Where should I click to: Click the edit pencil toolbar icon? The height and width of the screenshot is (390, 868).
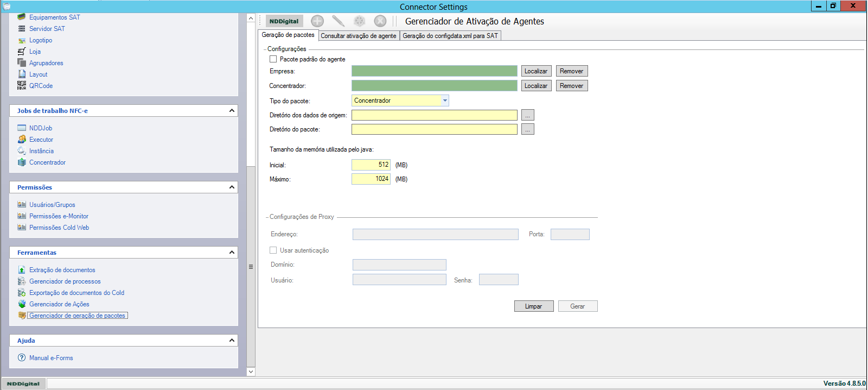tap(338, 21)
